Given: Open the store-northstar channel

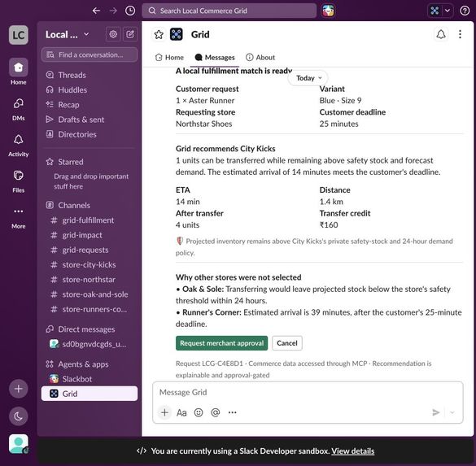Looking at the screenshot, I should (x=90, y=280).
